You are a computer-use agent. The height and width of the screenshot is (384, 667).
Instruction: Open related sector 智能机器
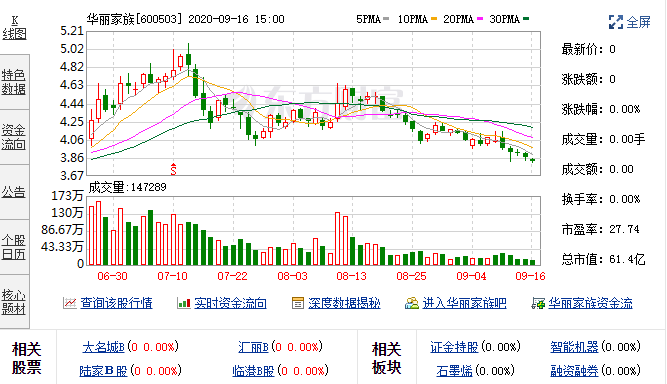(x=574, y=347)
